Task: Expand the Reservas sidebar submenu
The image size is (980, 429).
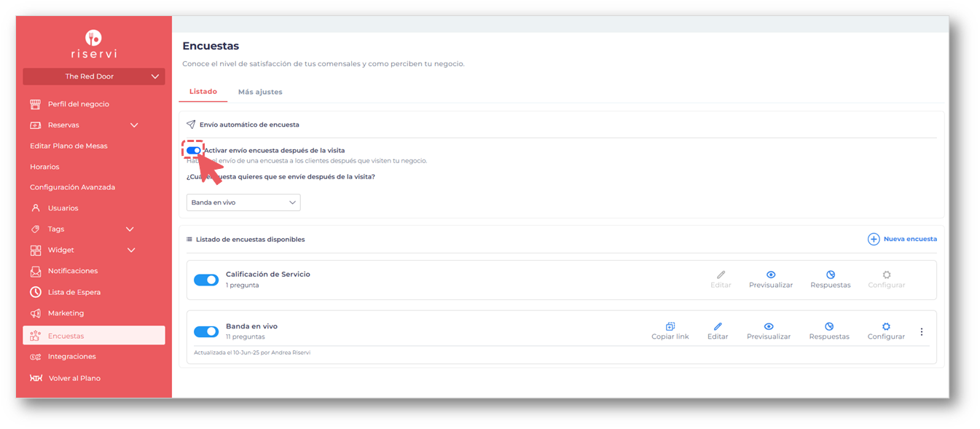Action: (134, 125)
